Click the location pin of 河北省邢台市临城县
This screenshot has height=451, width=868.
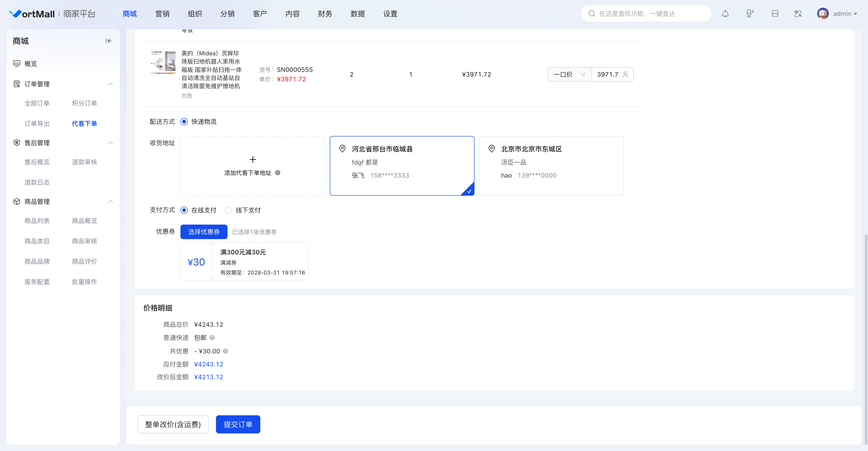coord(342,149)
